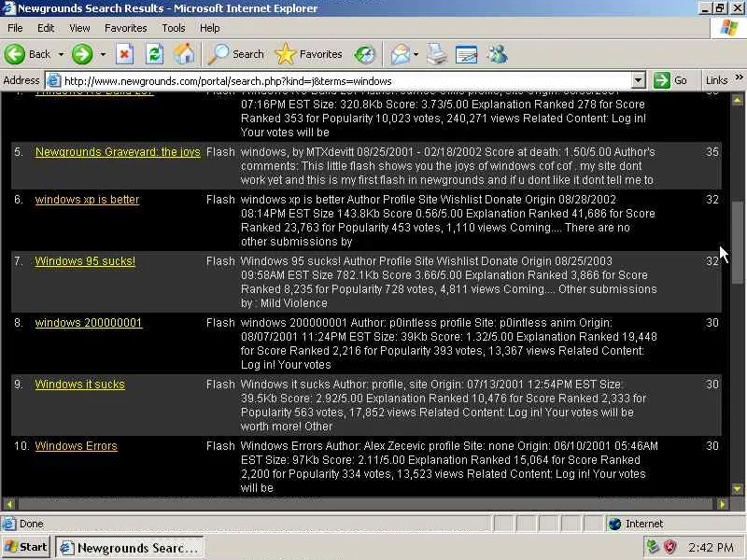Click score 32 for windows xp is better
The height and width of the screenshot is (560, 747).
712,200
